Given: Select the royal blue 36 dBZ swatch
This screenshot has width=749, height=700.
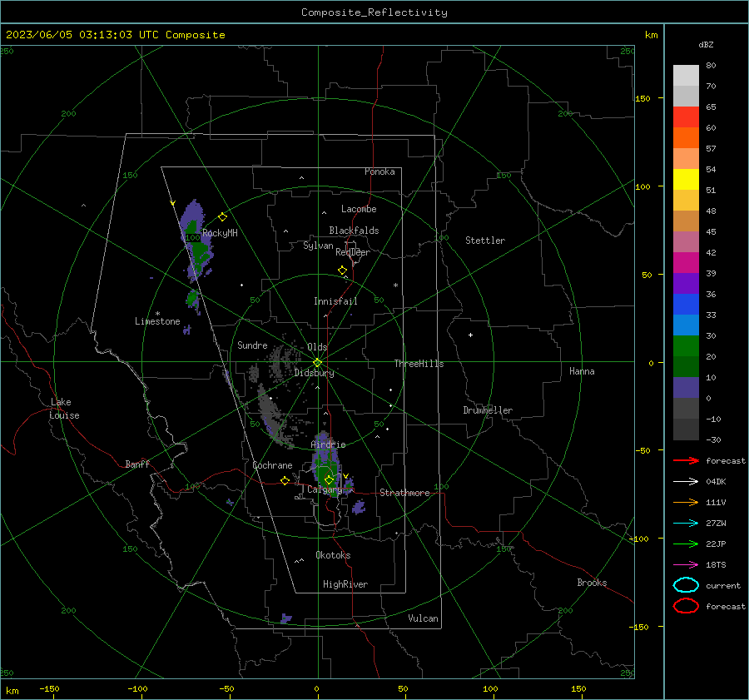Looking at the screenshot, I should [x=686, y=304].
